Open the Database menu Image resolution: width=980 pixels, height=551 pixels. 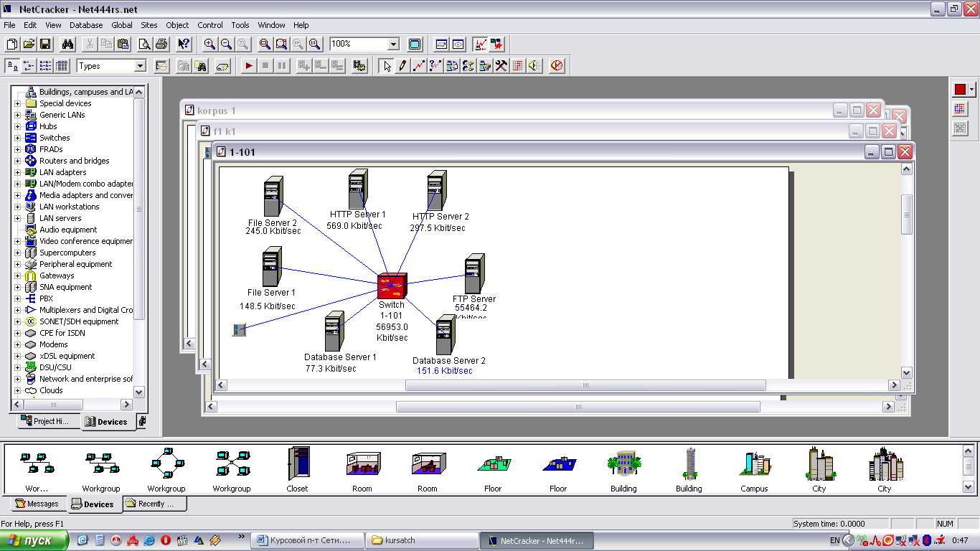pyautogui.click(x=86, y=25)
